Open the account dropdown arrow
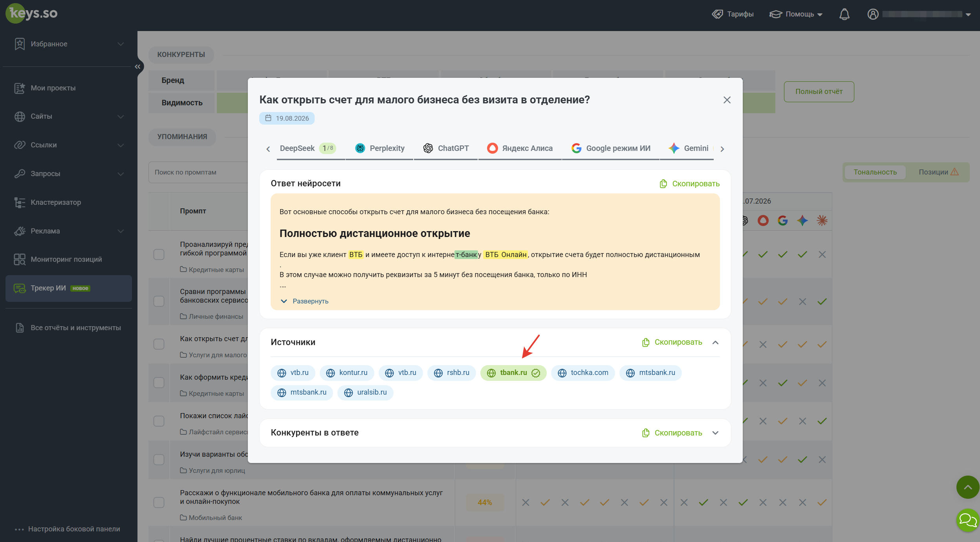Image resolution: width=980 pixels, height=542 pixels. click(x=968, y=15)
